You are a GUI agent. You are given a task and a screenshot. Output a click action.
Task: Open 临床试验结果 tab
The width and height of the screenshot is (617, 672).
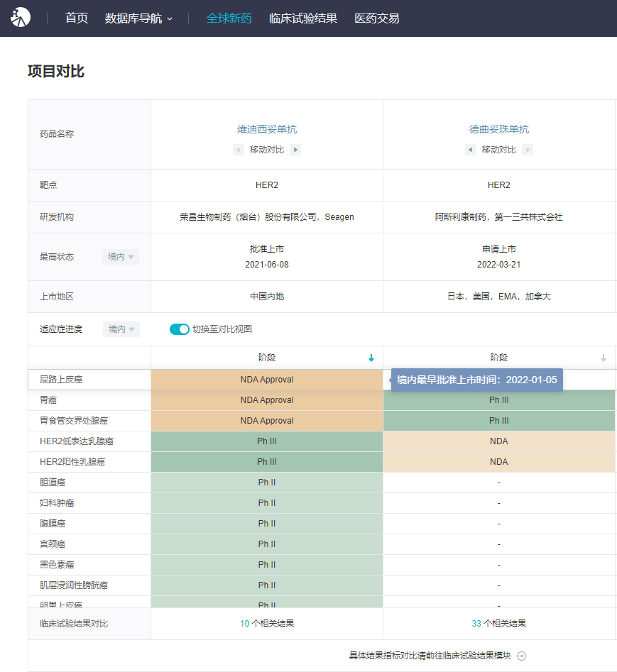(303, 18)
